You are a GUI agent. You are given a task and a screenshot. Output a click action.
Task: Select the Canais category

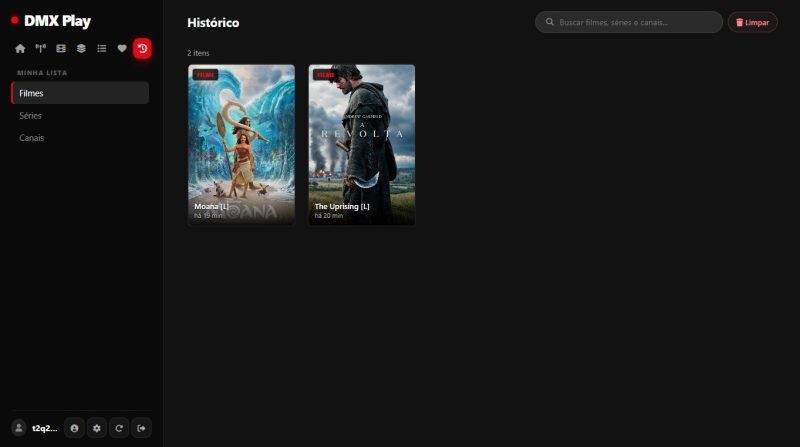coord(80,138)
